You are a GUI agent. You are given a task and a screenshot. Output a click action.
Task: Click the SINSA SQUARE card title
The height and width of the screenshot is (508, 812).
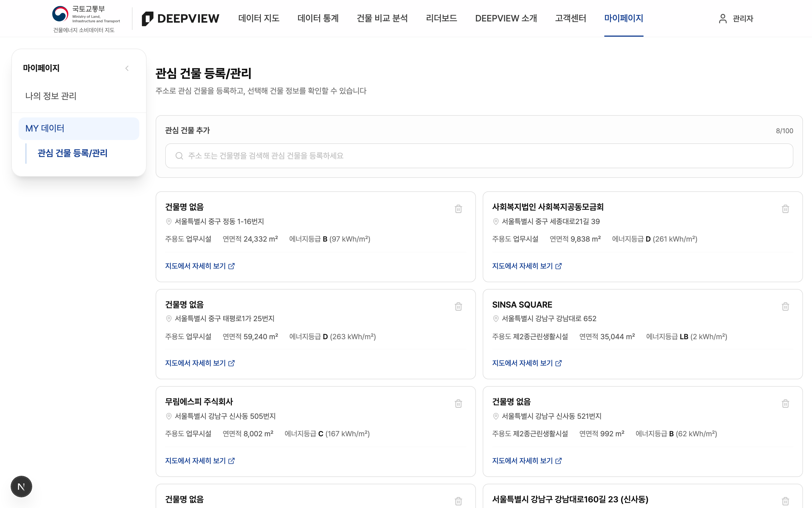click(x=522, y=305)
